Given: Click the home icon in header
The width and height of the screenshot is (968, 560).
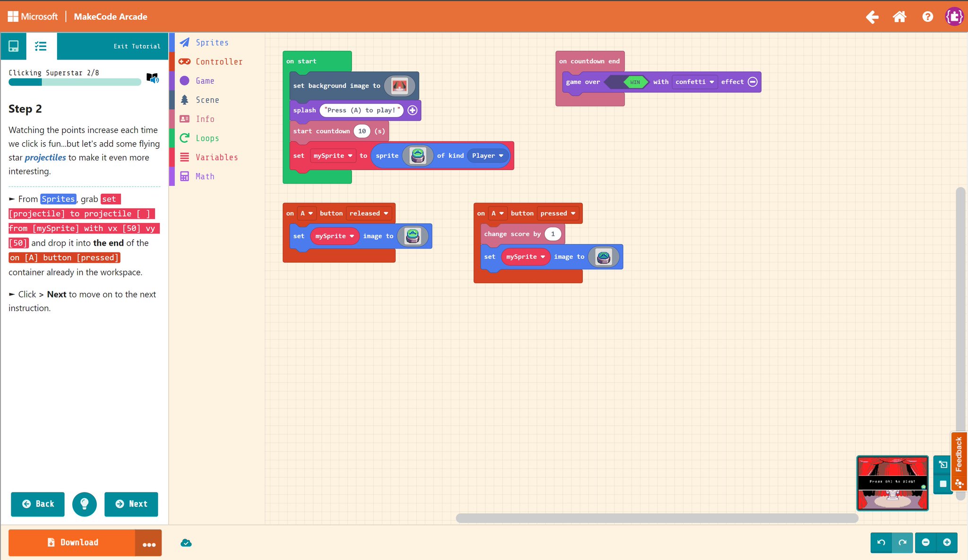Looking at the screenshot, I should point(899,17).
